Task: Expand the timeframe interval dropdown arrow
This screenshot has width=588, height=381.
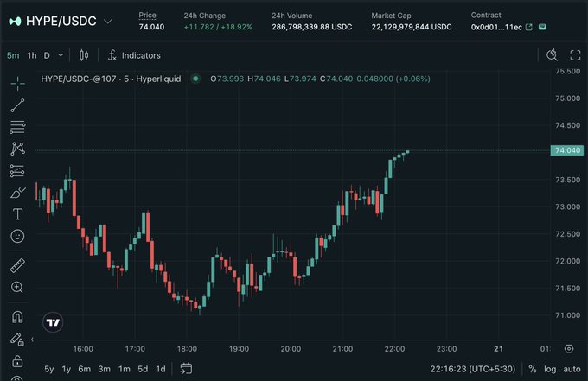Action: pyautogui.click(x=61, y=55)
